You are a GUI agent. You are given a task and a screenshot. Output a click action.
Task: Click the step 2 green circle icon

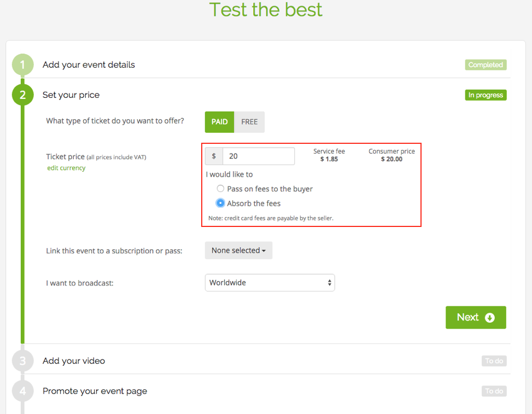pos(23,95)
